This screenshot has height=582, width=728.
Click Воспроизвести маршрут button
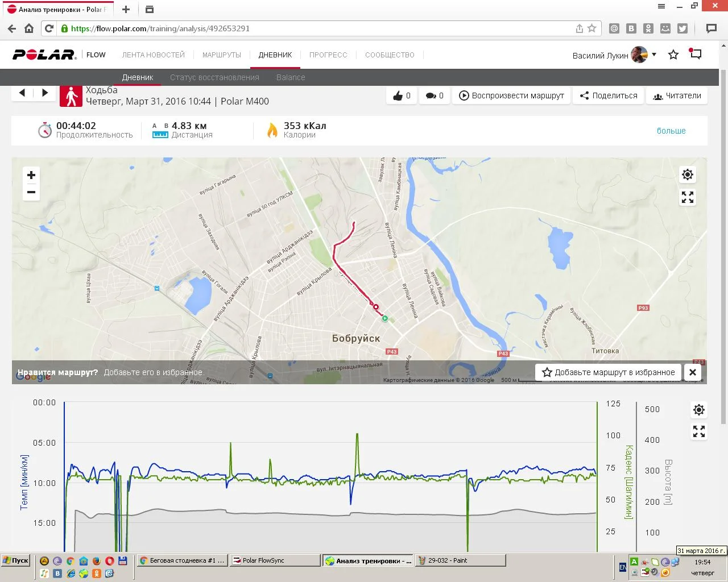point(511,95)
